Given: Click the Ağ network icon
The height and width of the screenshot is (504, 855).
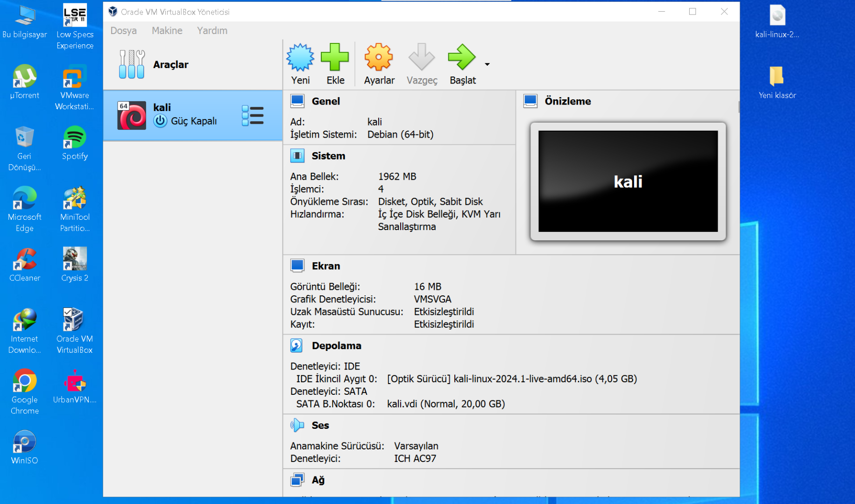Looking at the screenshot, I should [x=297, y=480].
